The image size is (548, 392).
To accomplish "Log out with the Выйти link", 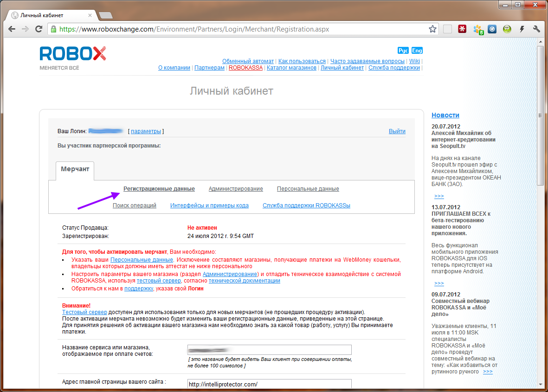I will [x=397, y=131].
